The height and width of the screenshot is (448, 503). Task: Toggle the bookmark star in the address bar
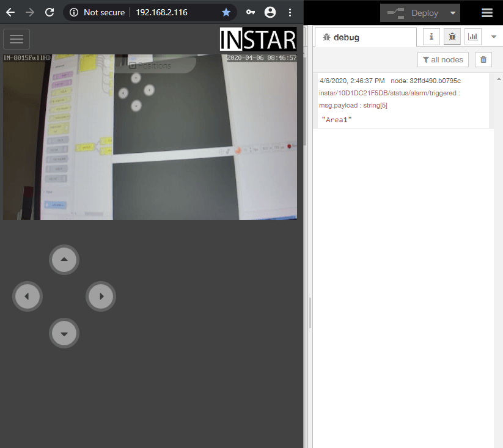point(226,12)
